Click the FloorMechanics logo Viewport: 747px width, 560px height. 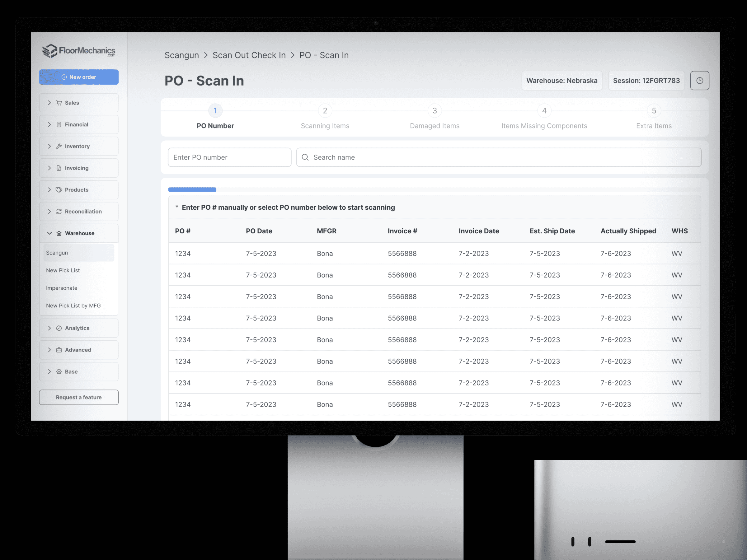point(79,51)
